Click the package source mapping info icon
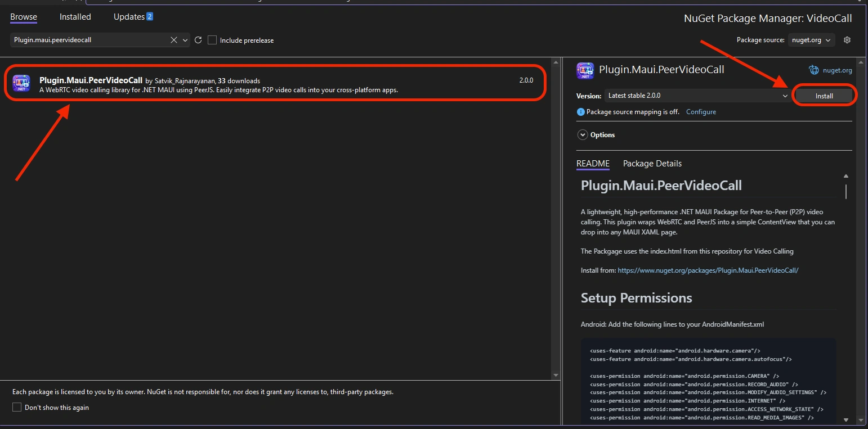The width and height of the screenshot is (868, 429). click(x=581, y=112)
